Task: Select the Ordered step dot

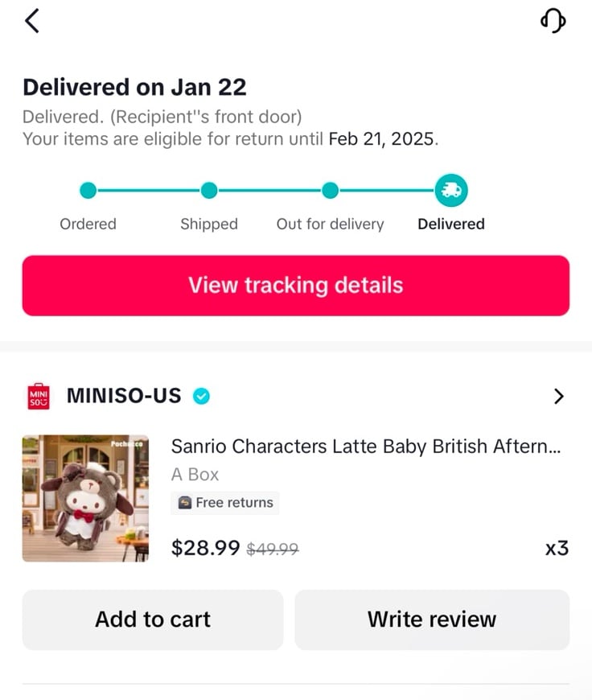Action: tap(88, 191)
